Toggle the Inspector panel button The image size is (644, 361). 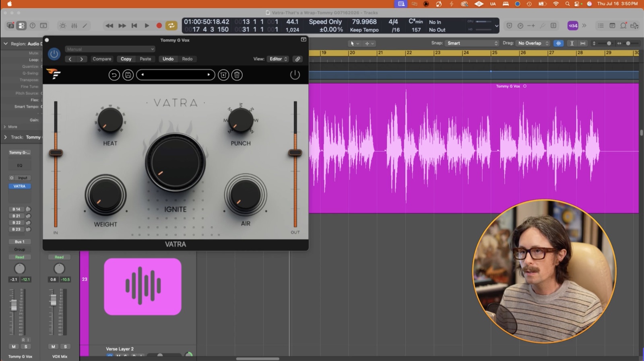[x=21, y=26]
